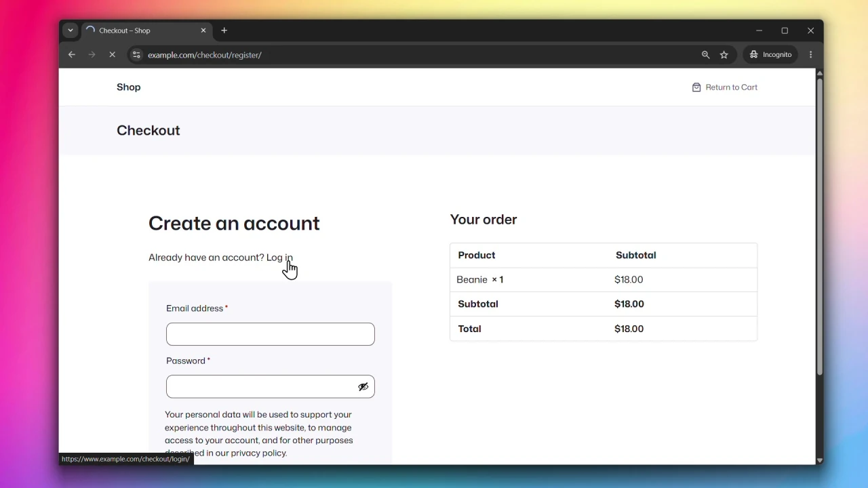Focus the Password field
The height and width of the screenshot is (488, 868).
[271, 387]
